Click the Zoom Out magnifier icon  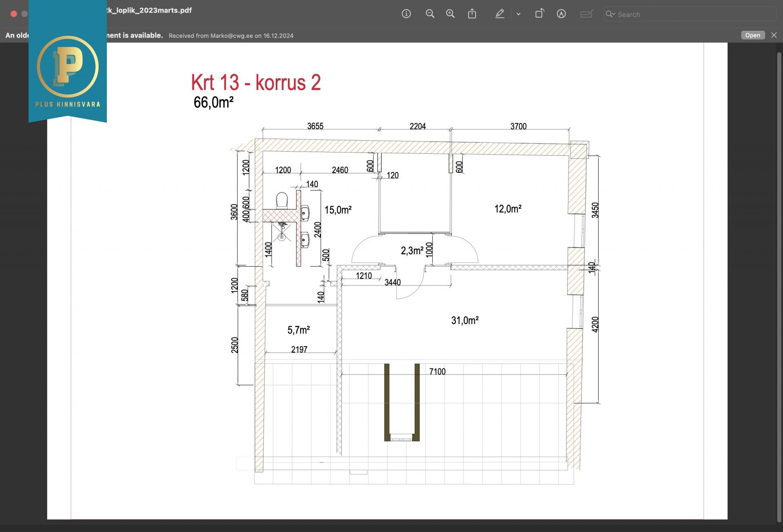point(429,14)
